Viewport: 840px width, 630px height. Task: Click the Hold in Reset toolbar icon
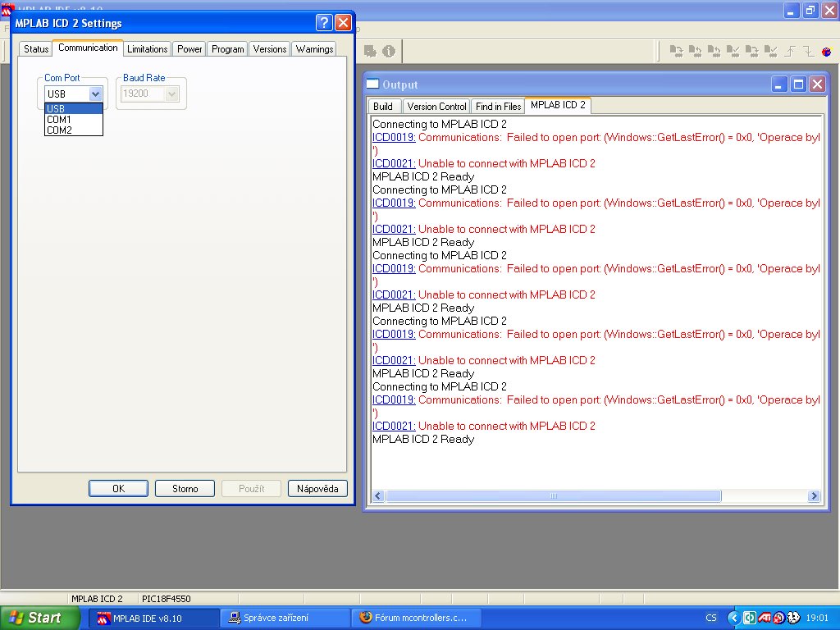pyautogui.click(x=808, y=51)
